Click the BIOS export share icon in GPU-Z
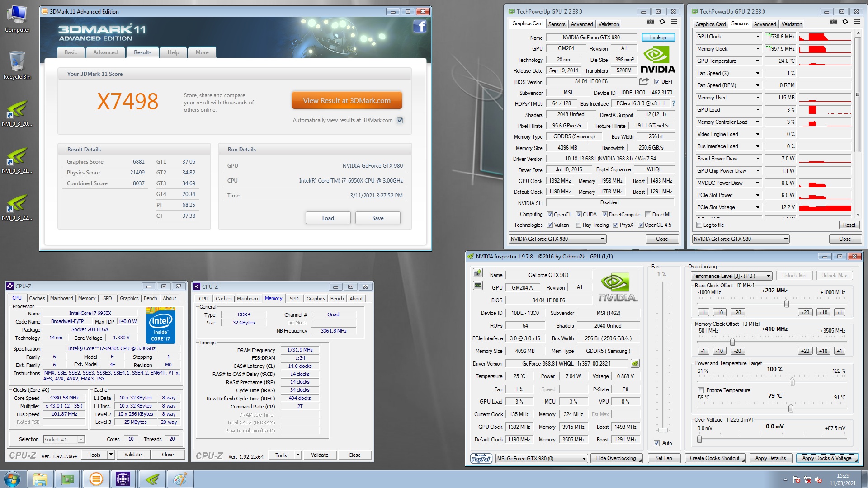868x488 pixels. [644, 81]
